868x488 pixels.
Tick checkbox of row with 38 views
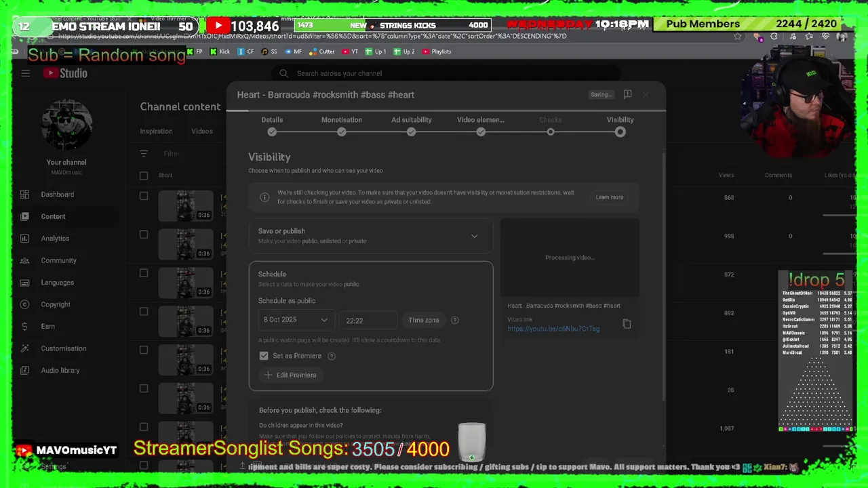(x=144, y=388)
